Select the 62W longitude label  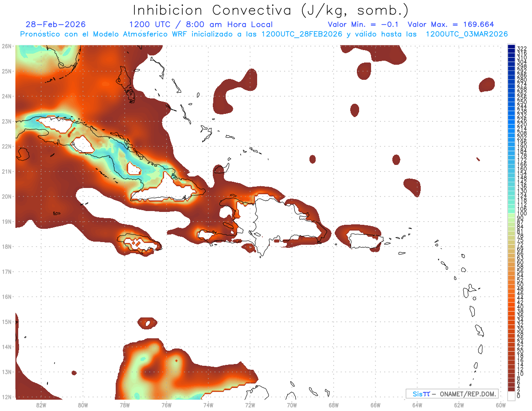[x=459, y=405]
